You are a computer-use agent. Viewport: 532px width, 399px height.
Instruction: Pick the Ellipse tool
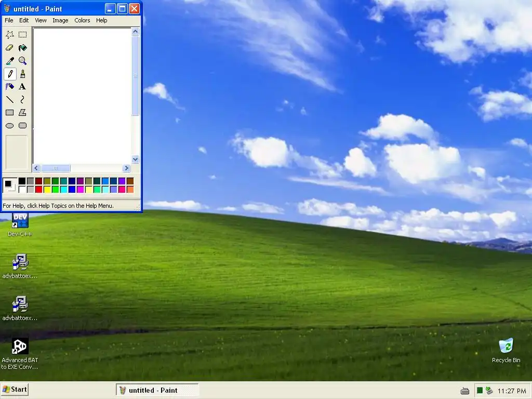[10, 126]
